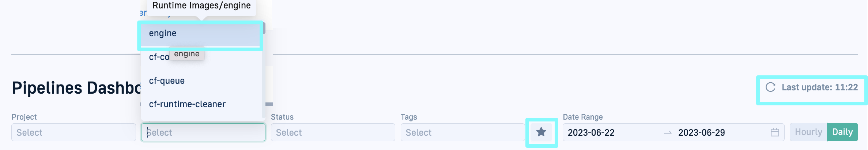Select cf-queue in the dropdown list

(x=167, y=81)
